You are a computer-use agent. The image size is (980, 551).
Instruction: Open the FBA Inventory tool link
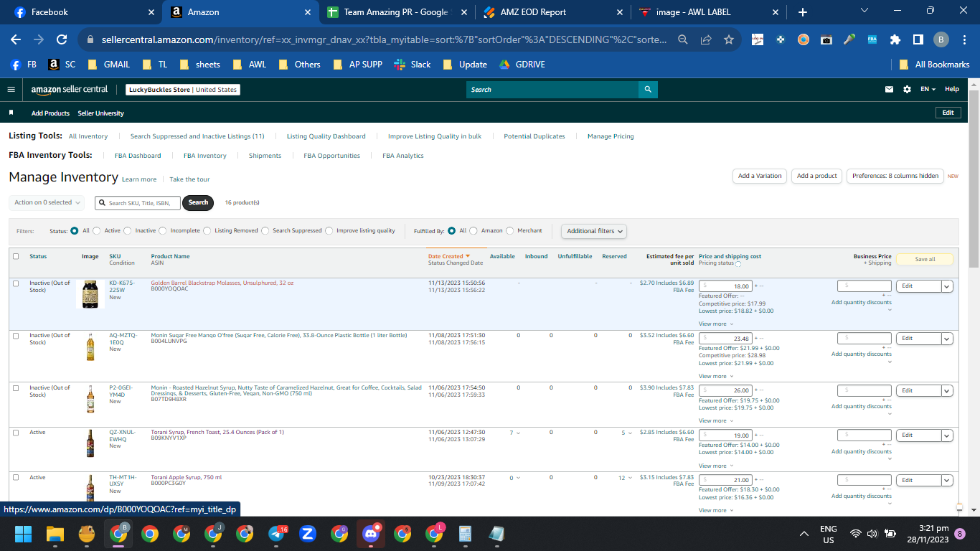tap(205, 156)
